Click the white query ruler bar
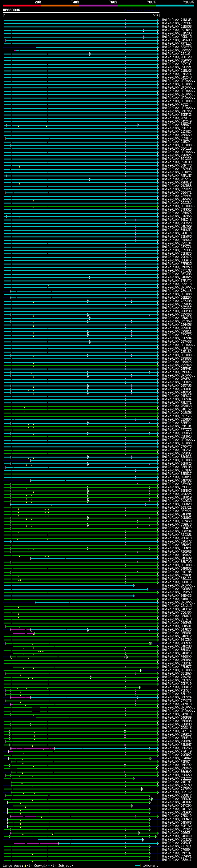 (81, 12)
